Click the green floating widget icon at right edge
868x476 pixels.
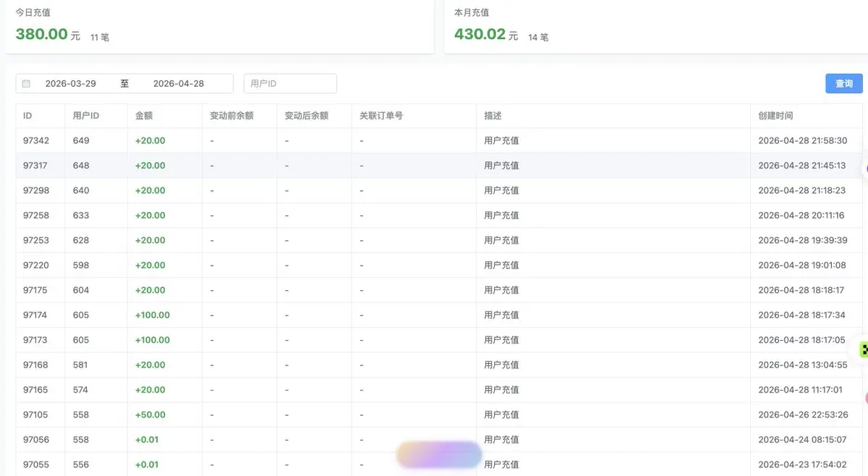point(864,350)
